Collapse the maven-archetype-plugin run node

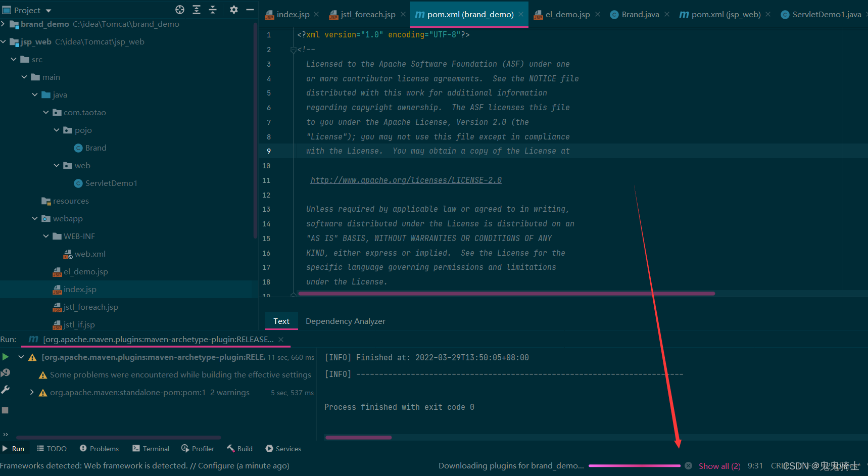click(21, 357)
